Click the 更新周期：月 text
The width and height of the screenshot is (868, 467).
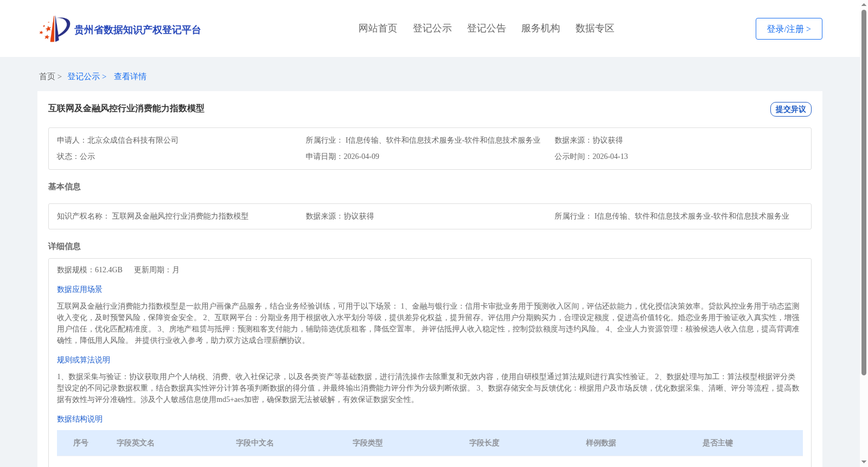[x=157, y=270]
